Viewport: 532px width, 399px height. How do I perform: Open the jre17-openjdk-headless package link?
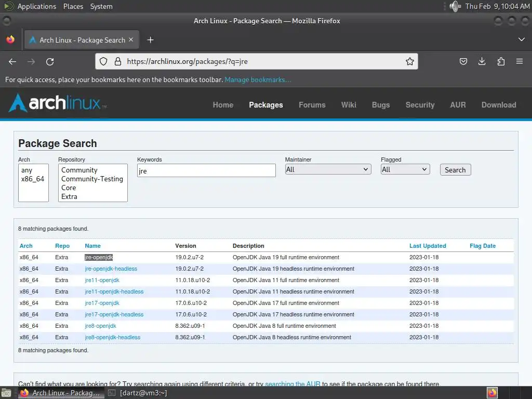114,314
